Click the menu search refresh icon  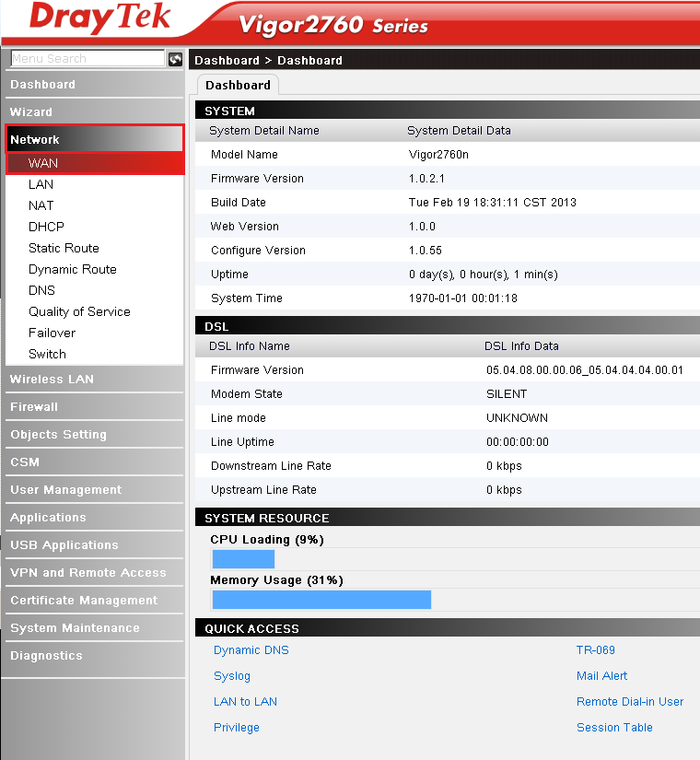[x=175, y=59]
